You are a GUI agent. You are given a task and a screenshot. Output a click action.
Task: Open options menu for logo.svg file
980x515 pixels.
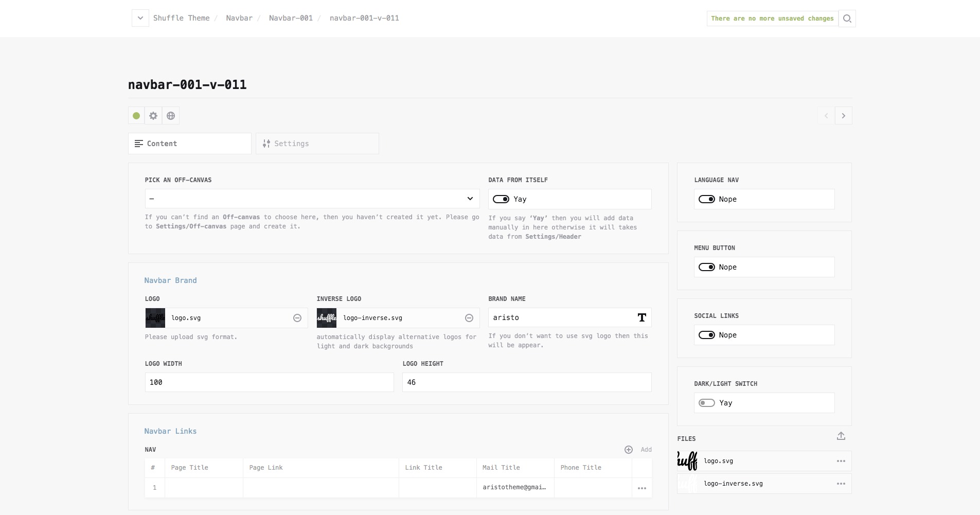pos(841,461)
